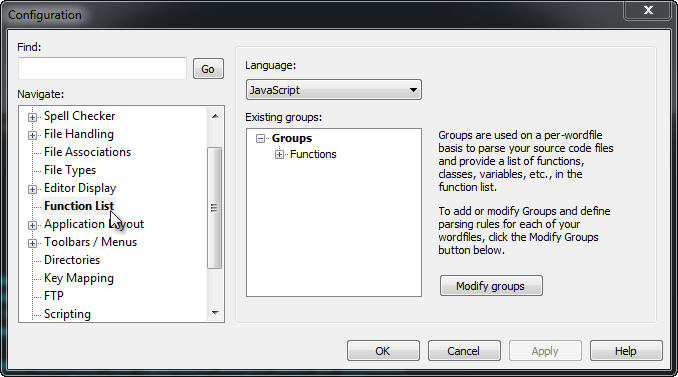This screenshot has width=678, height=377.
Task: Click the Cancel button
Action: point(464,351)
